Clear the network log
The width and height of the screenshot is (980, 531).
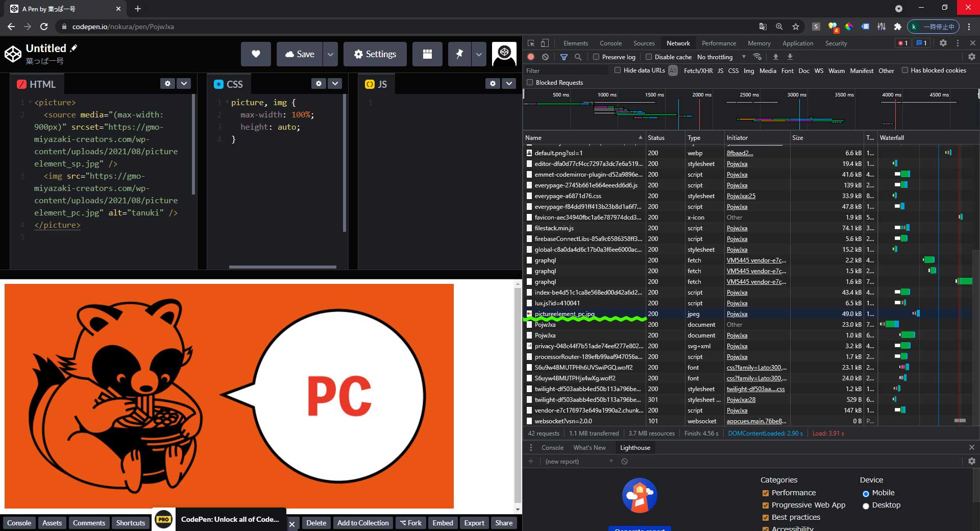click(545, 57)
